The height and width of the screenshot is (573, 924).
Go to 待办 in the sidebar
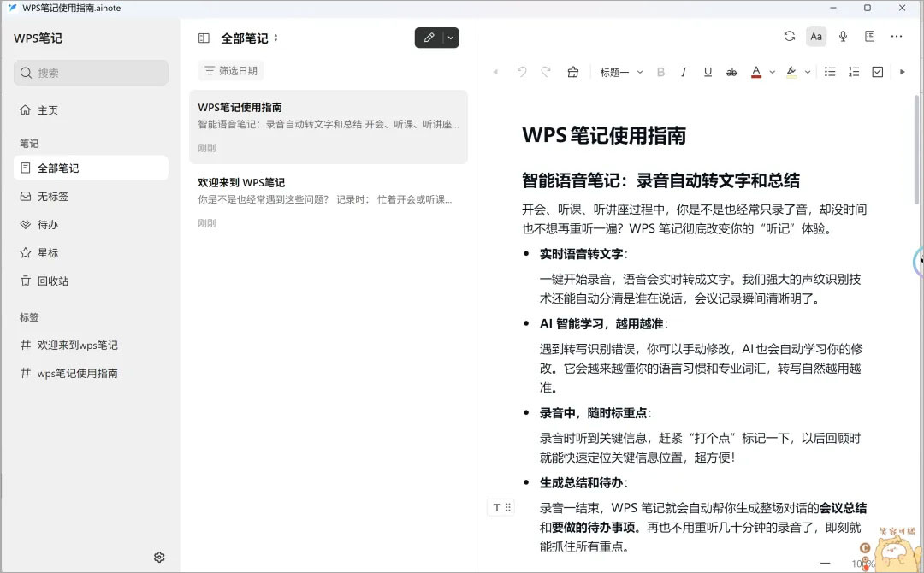(48, 225)
